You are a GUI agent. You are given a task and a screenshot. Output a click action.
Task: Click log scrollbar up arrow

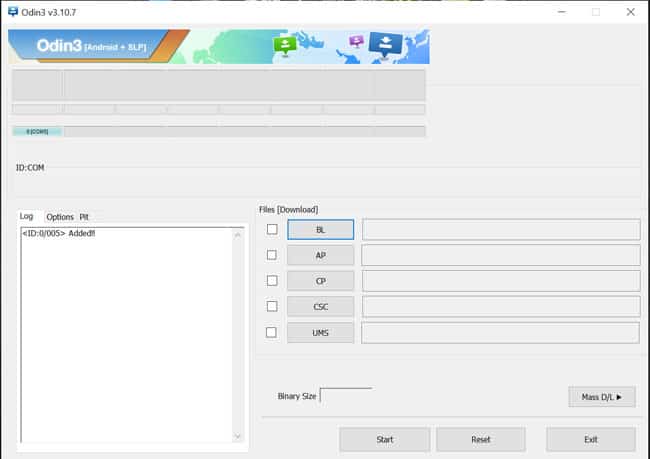238,235
